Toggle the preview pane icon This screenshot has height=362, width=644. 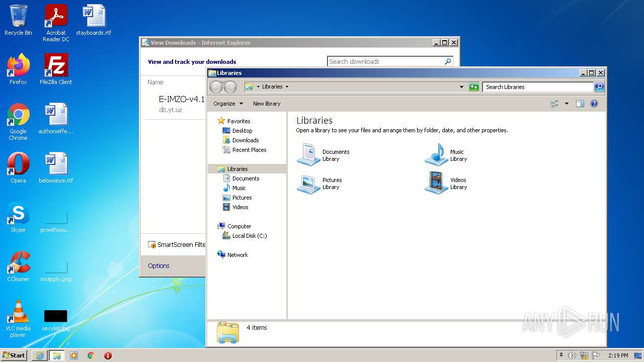click(580, 104)
